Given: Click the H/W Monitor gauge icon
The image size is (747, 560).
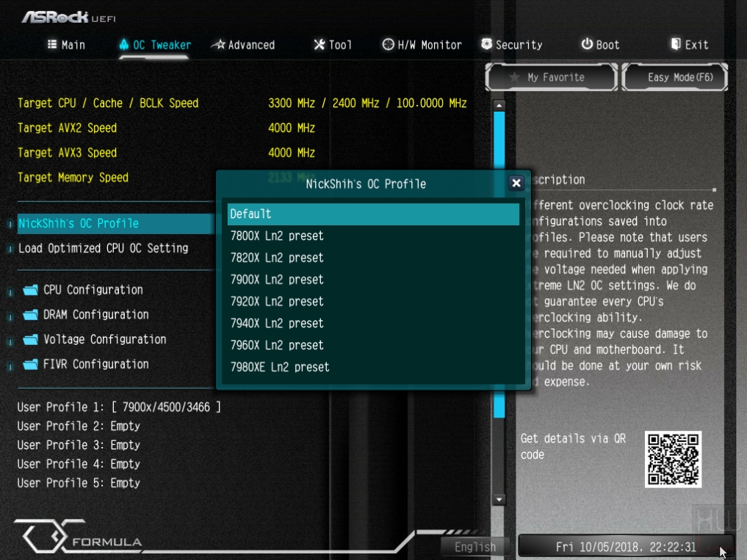Looking at the screenshot, I should tap(389, 44).
